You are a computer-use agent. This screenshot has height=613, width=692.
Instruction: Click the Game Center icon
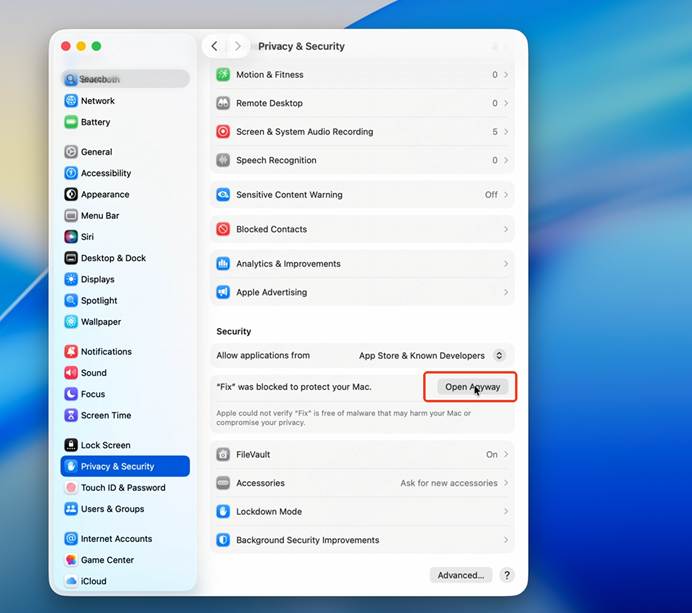pyautogui.click(x=71, y=560)
